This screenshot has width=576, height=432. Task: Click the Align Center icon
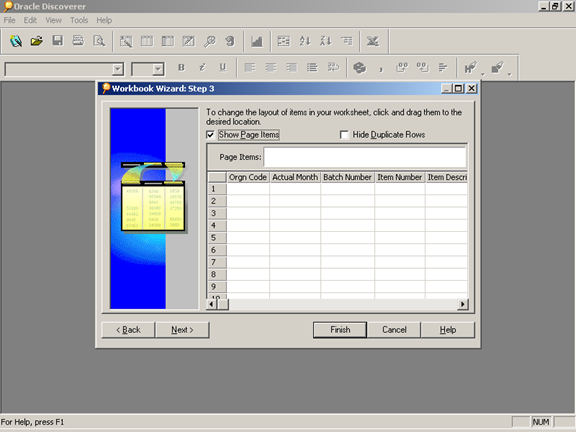271,68
